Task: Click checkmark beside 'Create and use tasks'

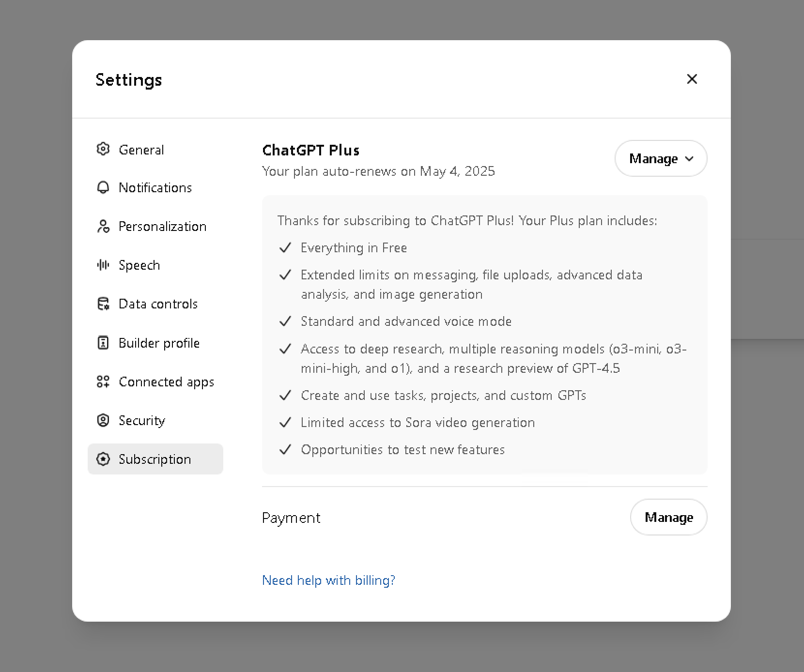Action: (285, 396)
